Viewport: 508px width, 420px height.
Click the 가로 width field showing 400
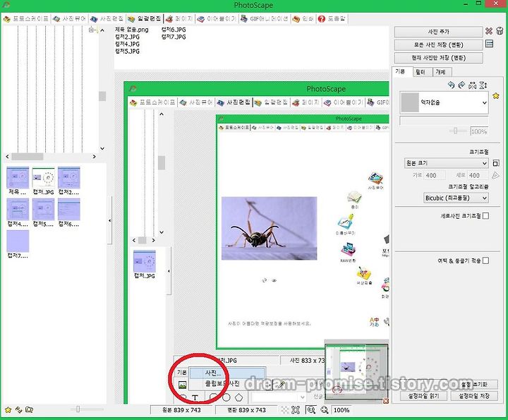click(434, 175)
